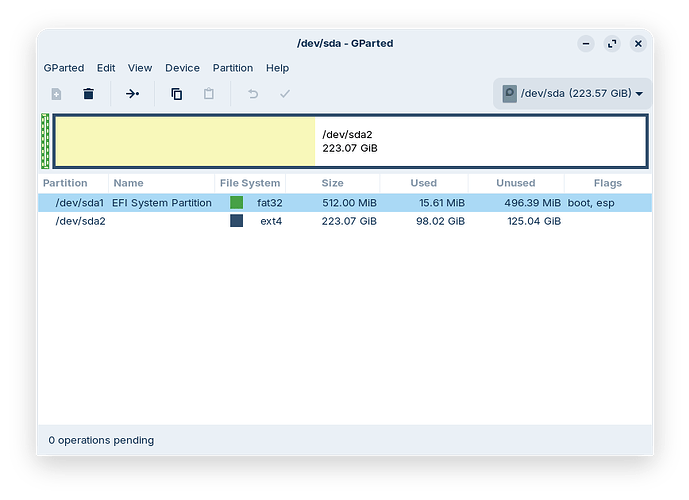The height and width of the screenshot is (500, 689).
Task: Minimize the GParted window
Action: point(586,43)
